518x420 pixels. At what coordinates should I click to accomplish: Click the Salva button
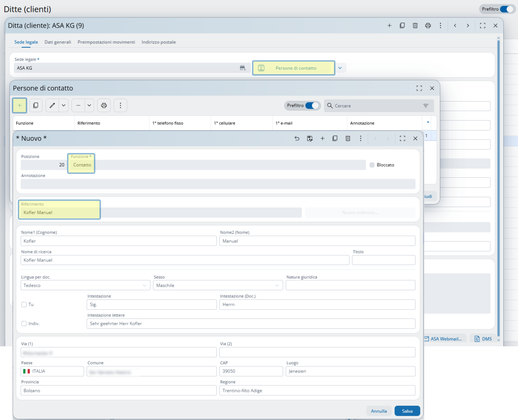tap(407, 411)
